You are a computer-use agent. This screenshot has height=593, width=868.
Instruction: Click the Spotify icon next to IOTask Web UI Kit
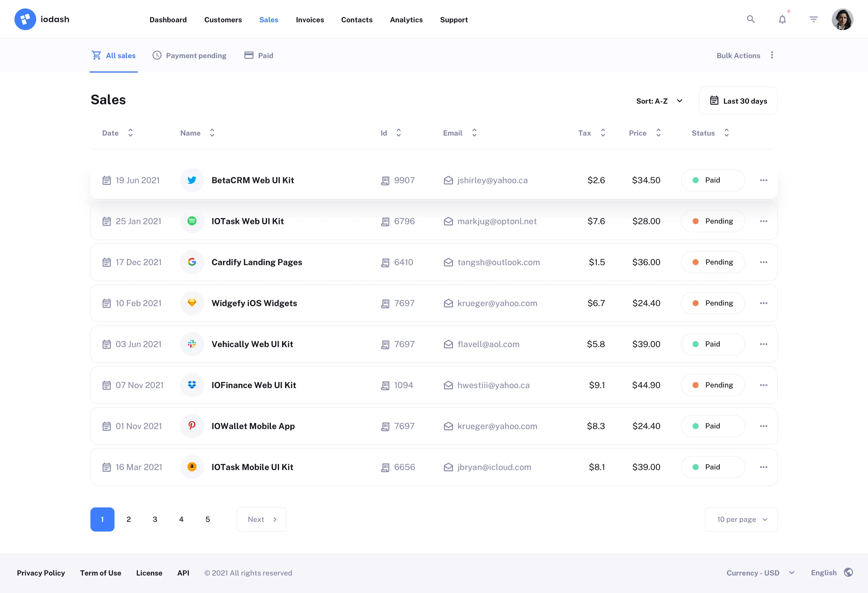pyautogui.click(x=192, y=221)
